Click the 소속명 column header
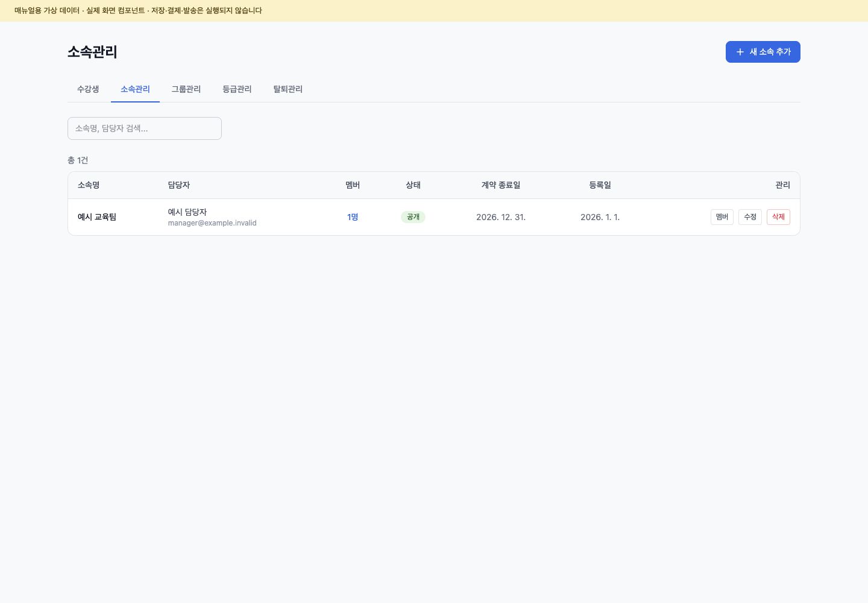This screenshot has width=868, height=603. 89,185
